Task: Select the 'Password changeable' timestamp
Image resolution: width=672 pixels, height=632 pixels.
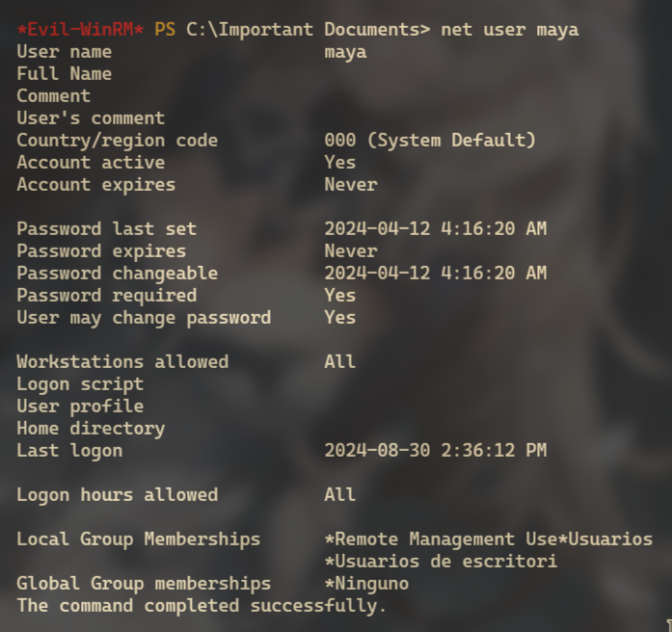Action: point(436,274)
